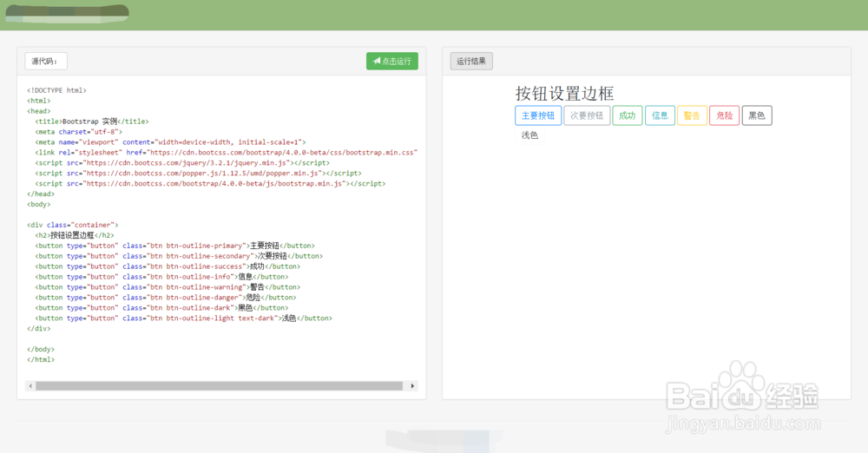Click the light 浅色 button
Screen dimensions: 868x453
tap(529, 135)
